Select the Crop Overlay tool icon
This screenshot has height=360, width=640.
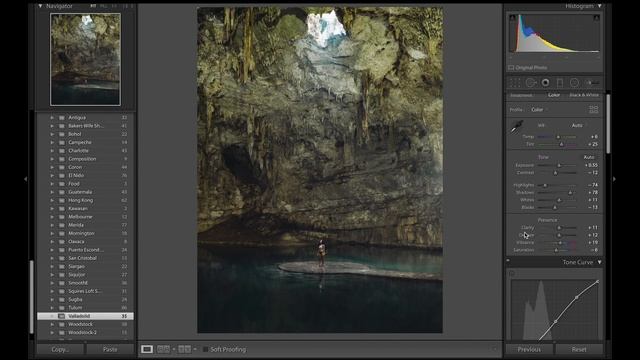pos(515,83)
